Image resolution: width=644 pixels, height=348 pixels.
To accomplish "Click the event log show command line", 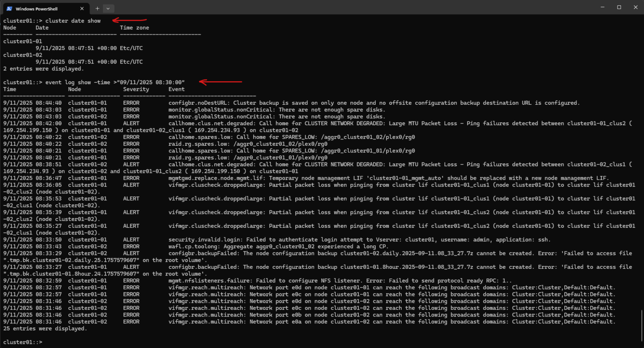I will 113,82.
